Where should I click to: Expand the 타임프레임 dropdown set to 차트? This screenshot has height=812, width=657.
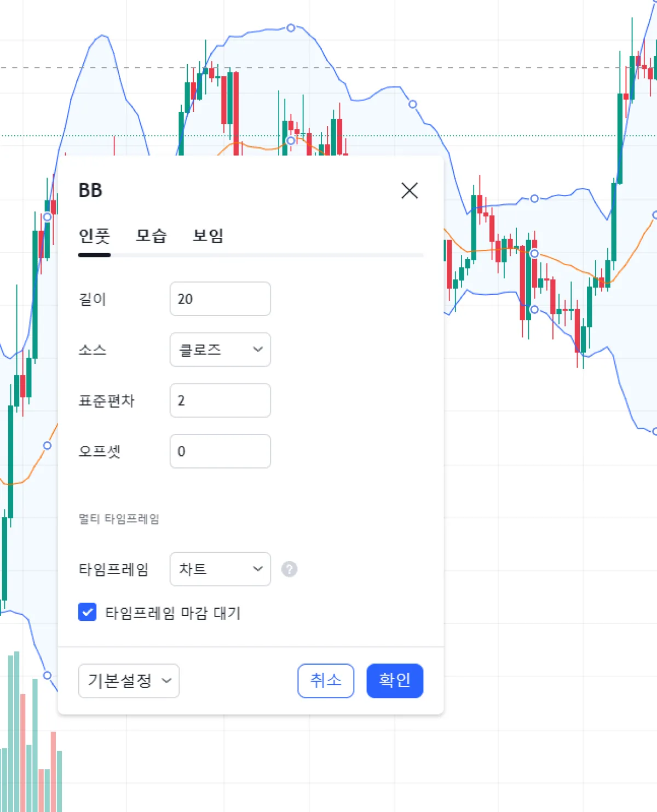(x=220, y=569)
